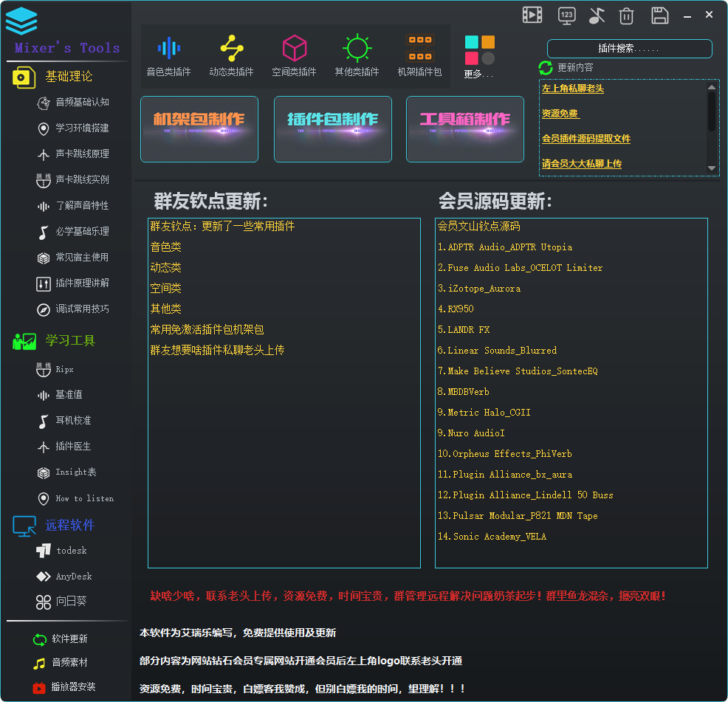The image size is (728, 702).
Task: Open the video player icon in title bar
Action: [532, 15]
